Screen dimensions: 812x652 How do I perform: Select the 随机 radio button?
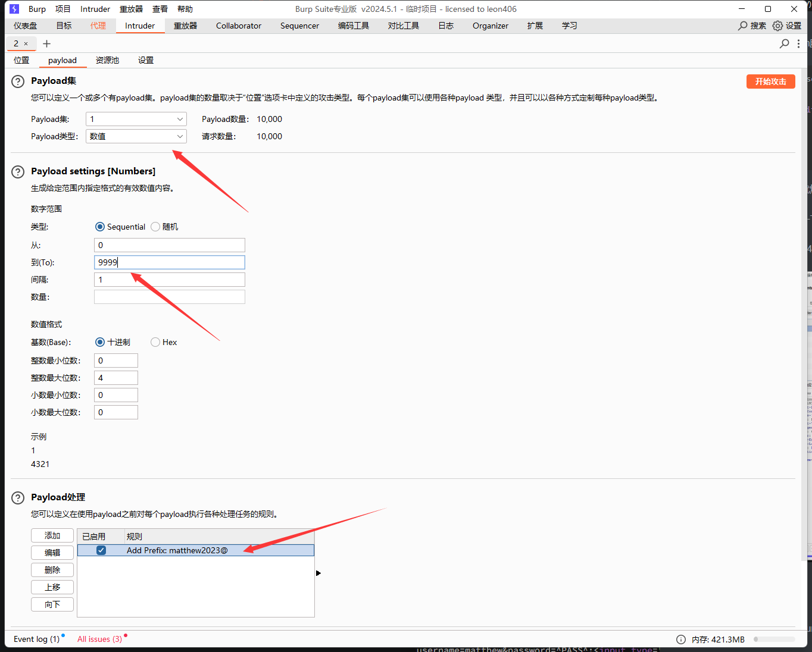[155, 227]
